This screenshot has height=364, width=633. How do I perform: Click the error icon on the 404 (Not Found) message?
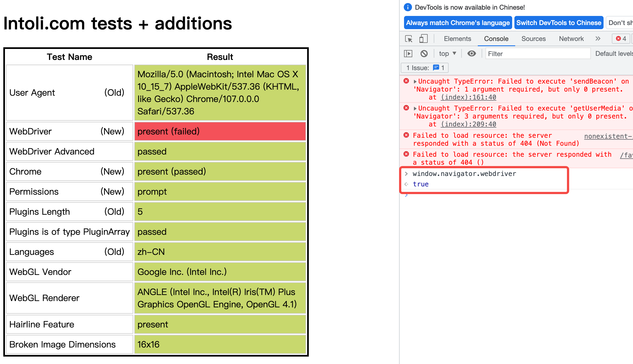[406, 135]
